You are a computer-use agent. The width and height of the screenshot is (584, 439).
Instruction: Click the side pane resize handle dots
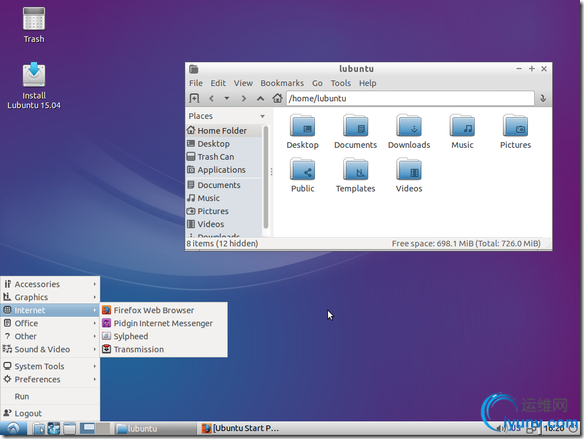(x=272, y=172)
